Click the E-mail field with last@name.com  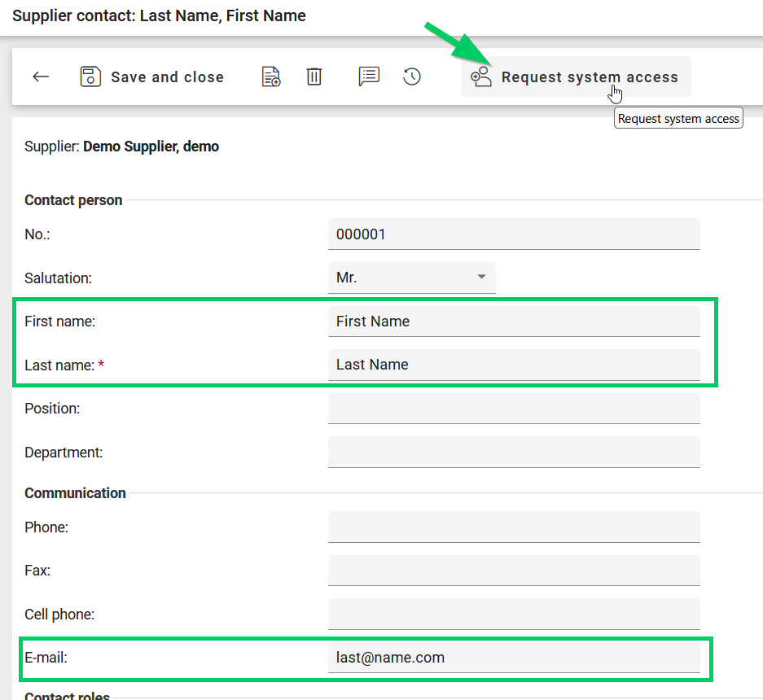(x=513, y=658)
